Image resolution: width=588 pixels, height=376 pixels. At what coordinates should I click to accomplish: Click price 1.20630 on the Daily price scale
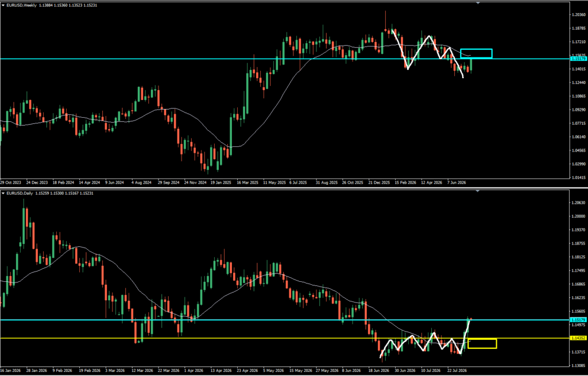pyautogui.click(x=580, y=203)
